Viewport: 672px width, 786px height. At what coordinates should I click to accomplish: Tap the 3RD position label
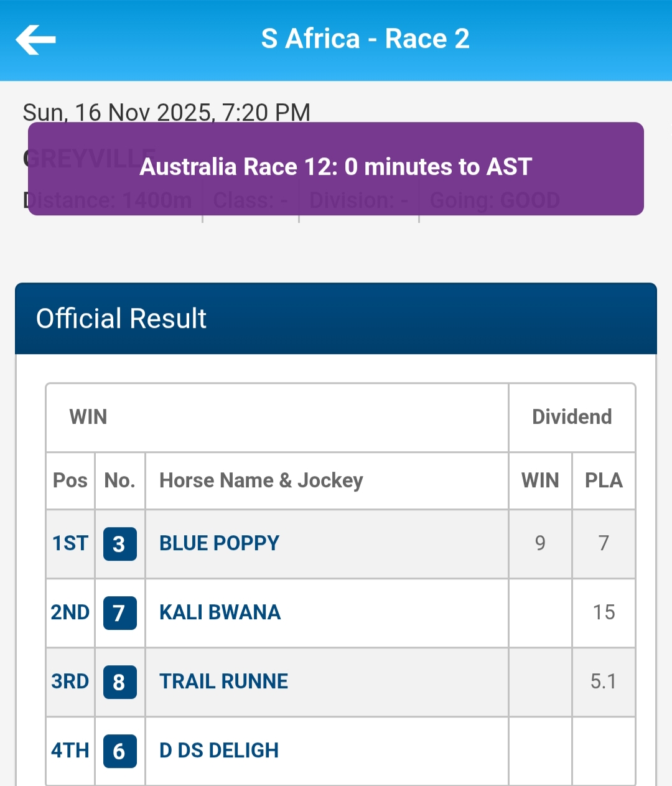click(x=70, y=681)
